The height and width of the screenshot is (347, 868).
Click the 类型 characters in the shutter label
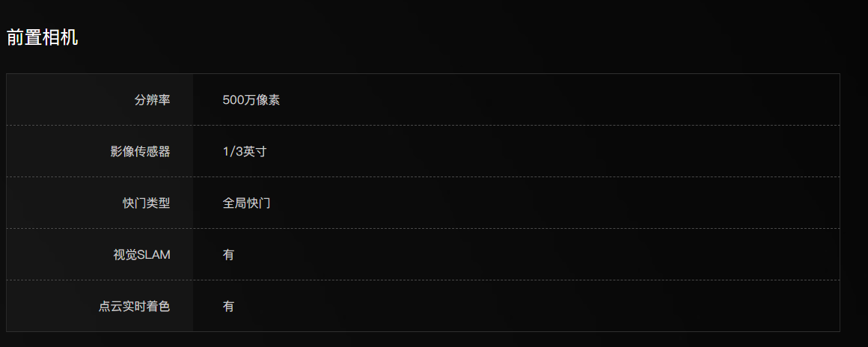click(x=159, y=203)
